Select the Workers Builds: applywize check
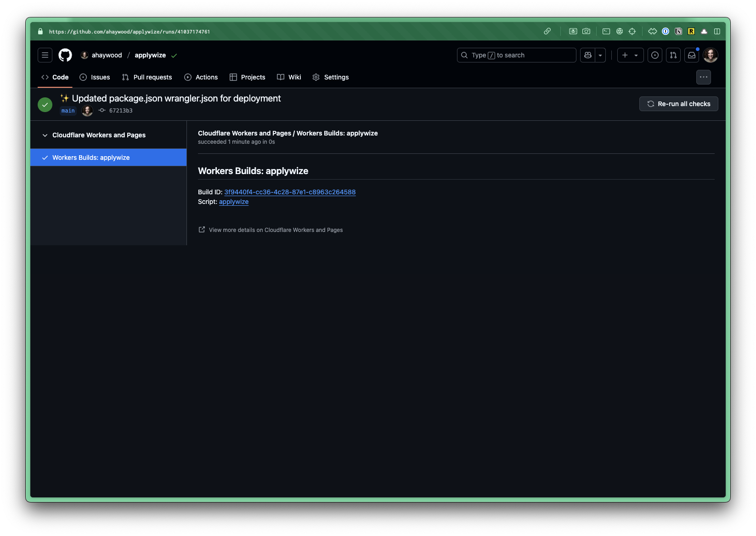The image size is (756, 536). [x=91, y=158]
